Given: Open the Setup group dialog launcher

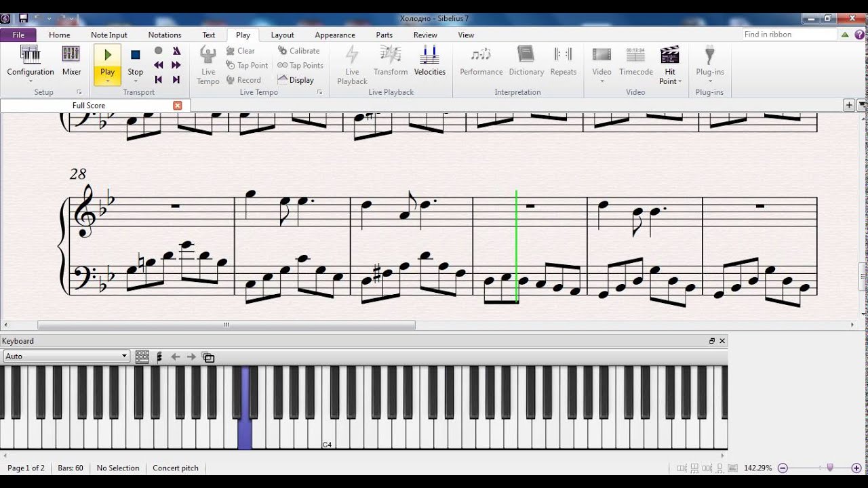Looking at the screenshot, I should [x=79, y=92].
